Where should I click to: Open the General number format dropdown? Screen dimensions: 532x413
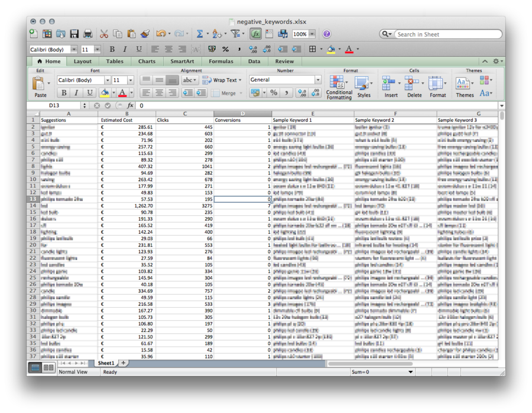(318, 80)
